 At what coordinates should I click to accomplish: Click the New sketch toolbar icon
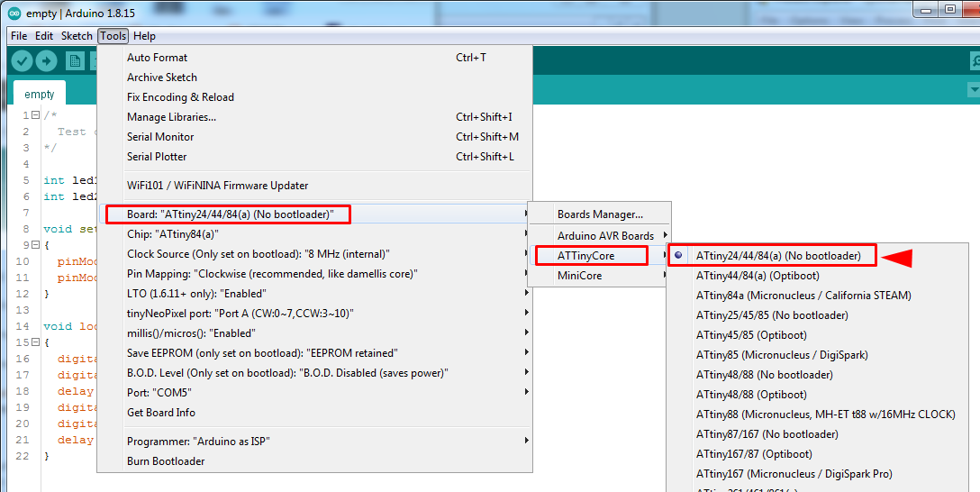click(75, 60)
